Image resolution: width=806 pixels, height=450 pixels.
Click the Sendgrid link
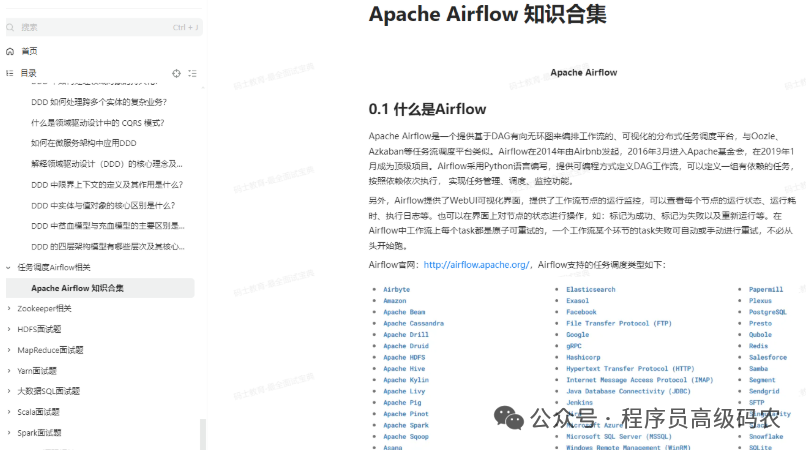(x=764, y=391)
